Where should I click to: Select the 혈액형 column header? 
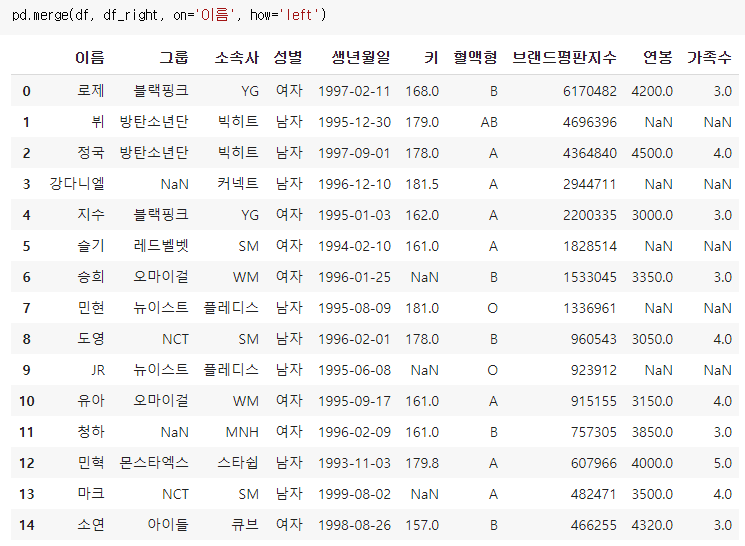(475, 57)
